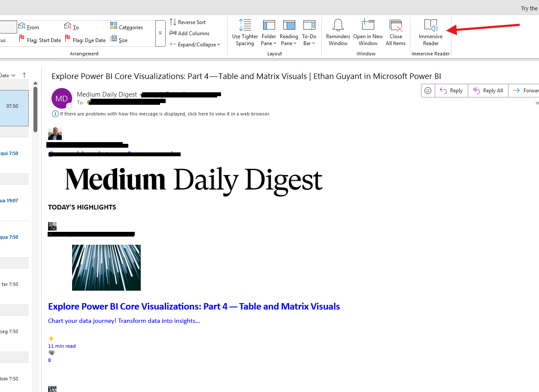This screenshot has width=539, height=392.
Task: Toggle arranging messages by Categories
Action: coord(127,27)
